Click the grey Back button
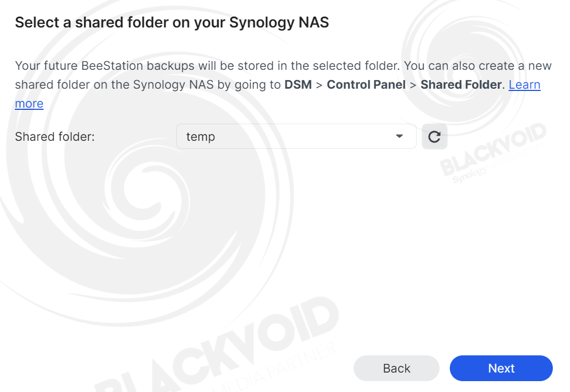The image size is (570, 392). 396,369
